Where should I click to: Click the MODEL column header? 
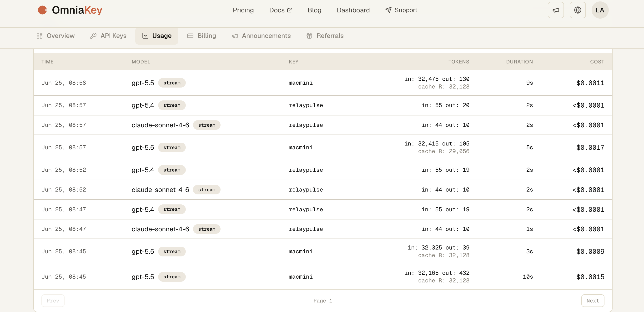pyautogui.click(x=141, y=62)
